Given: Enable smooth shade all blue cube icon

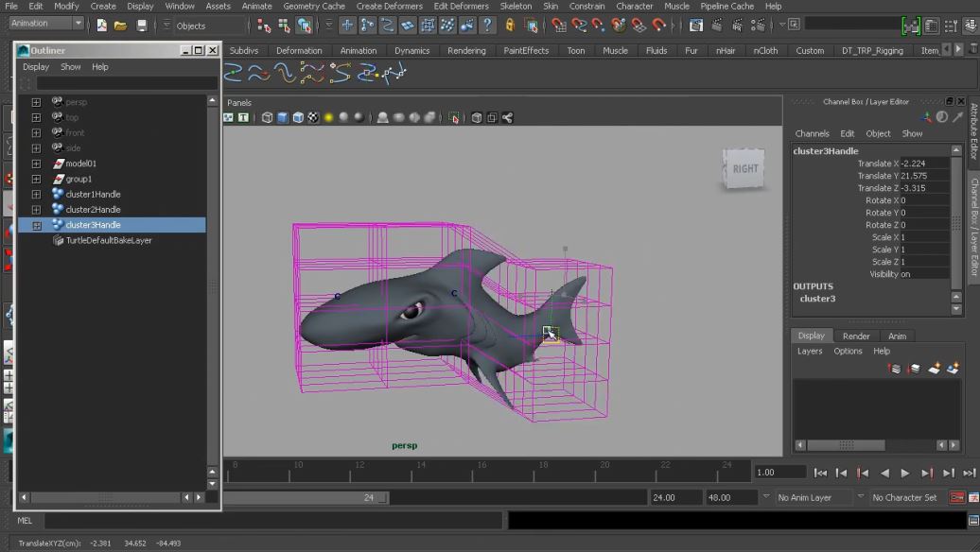Looking at the screenshot, I should pos(283,117).
